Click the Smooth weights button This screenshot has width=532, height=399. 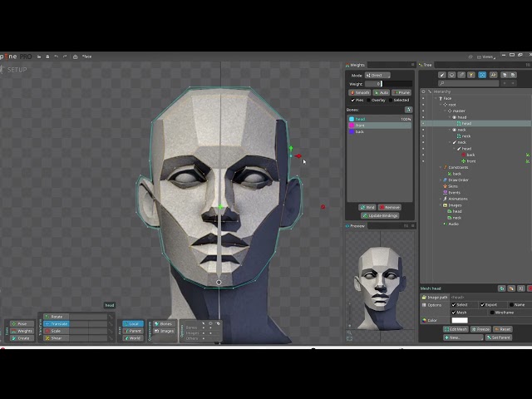360,92
